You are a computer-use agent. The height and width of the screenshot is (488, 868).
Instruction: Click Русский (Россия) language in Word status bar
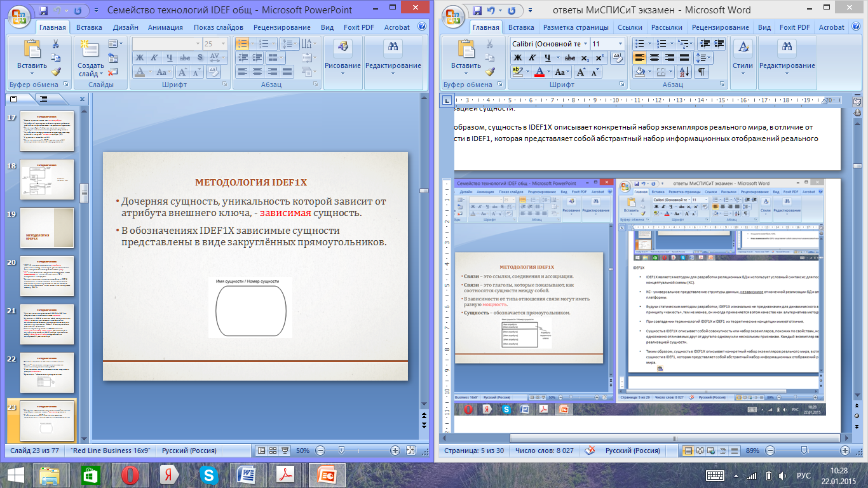(x=632, y=451)
